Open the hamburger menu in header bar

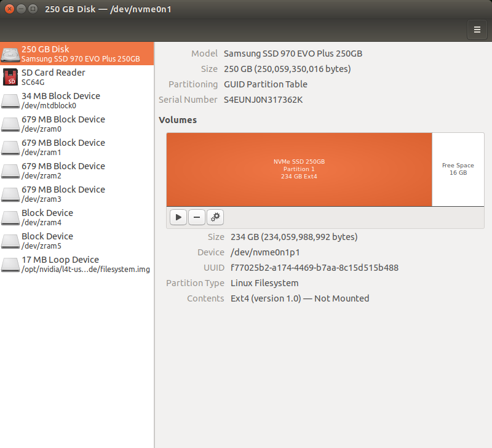coord(477,29)
